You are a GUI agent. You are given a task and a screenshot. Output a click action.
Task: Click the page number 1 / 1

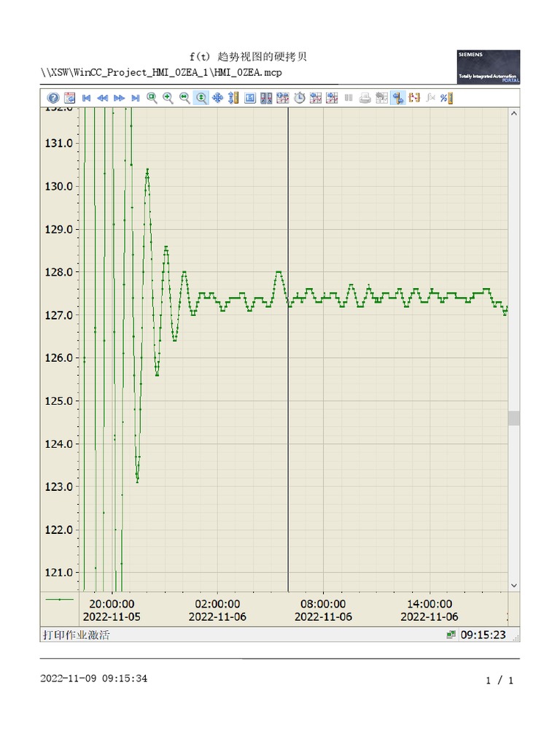[x=499, y=681]
